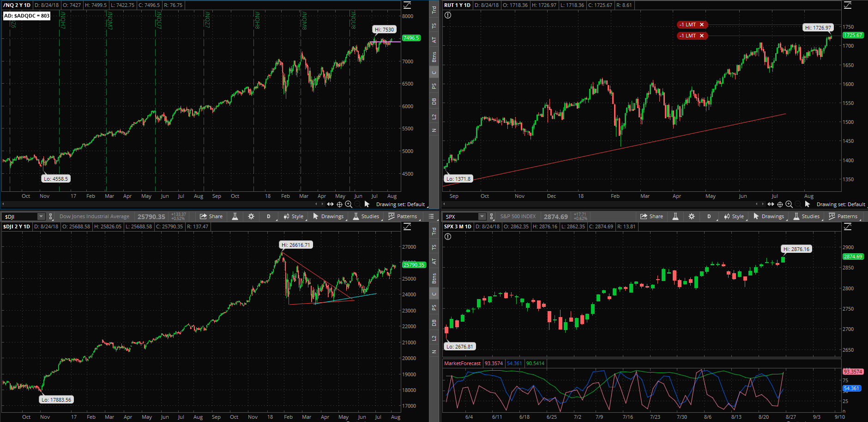Click left scroll arrow under RUT chart
Image resolution: width=868 pixels, height=422 pixels.
(x=444, y=204)
